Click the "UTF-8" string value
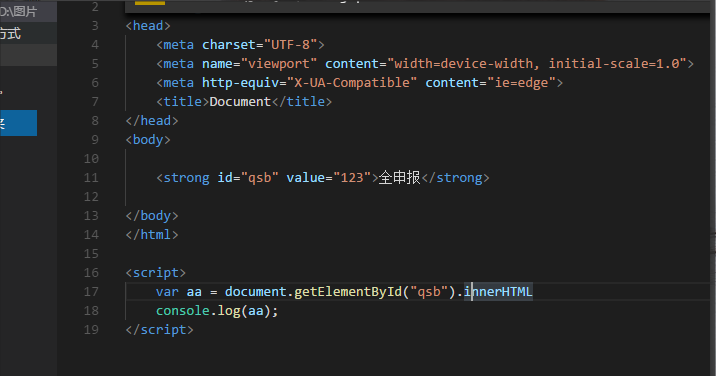 pyautogui.click(x=290, y=45)
